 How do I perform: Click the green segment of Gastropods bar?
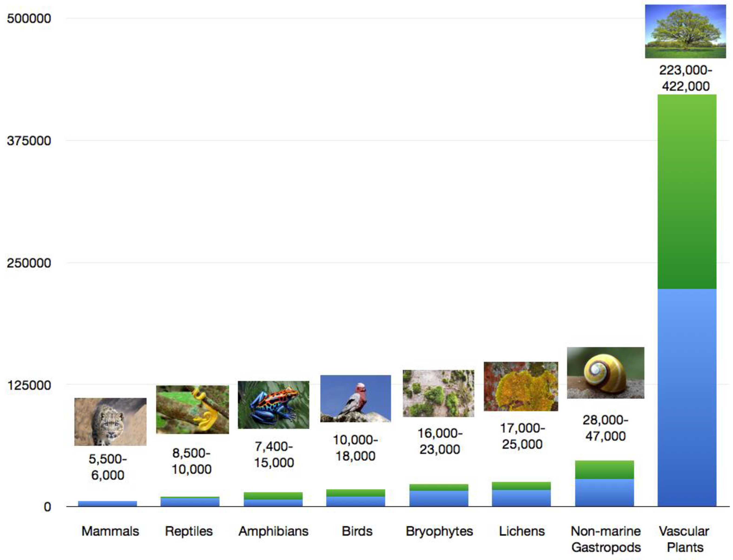(604, 470)
